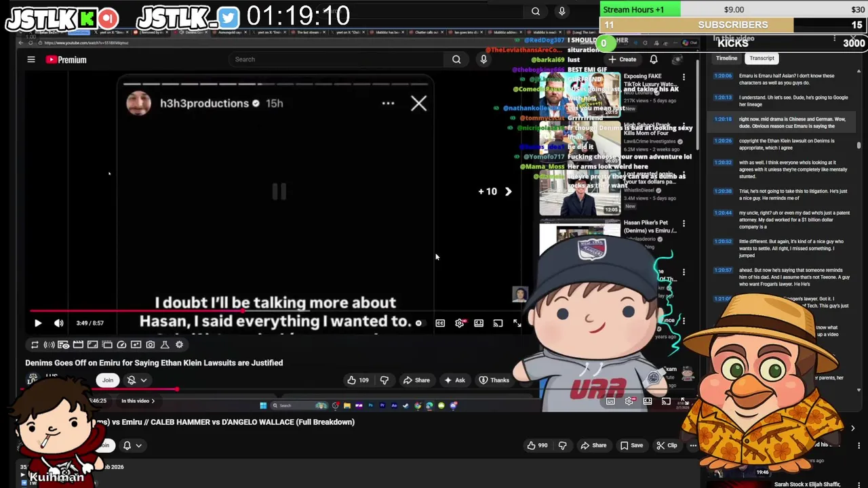Open player settings gear with HD badge

[460, 323]
